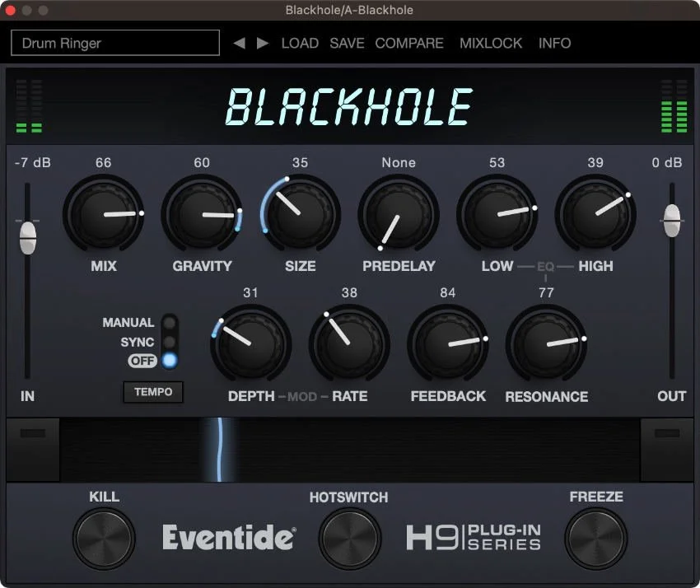
Task: Click the Size value 35
Action: [x=300, y=162]
